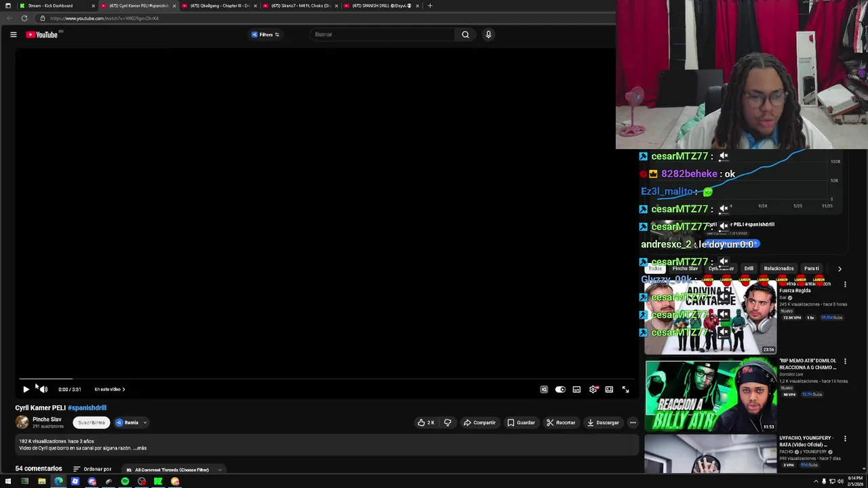Start voice search with the microphone

tap(488, 35)
